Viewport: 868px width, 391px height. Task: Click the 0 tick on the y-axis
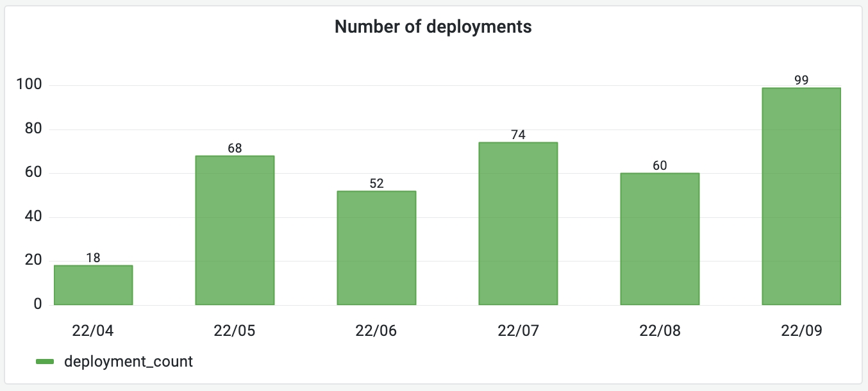(x=38, y=304)
